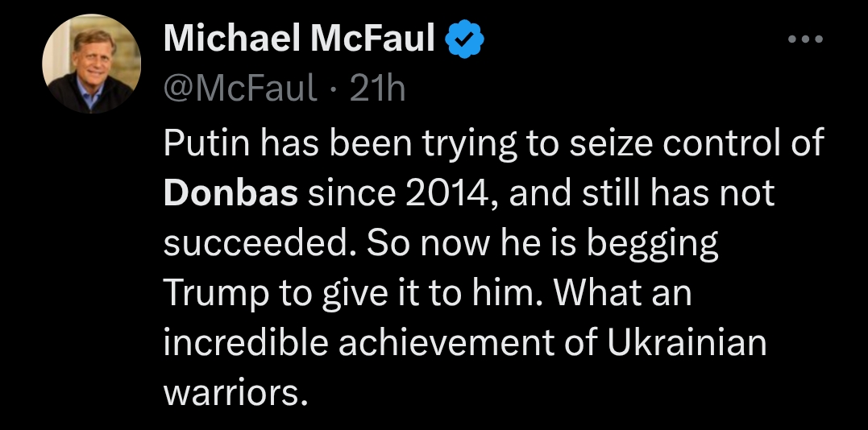Open the @McFaul handle link
The image size is (868, 430).
(x=240, y=89)
